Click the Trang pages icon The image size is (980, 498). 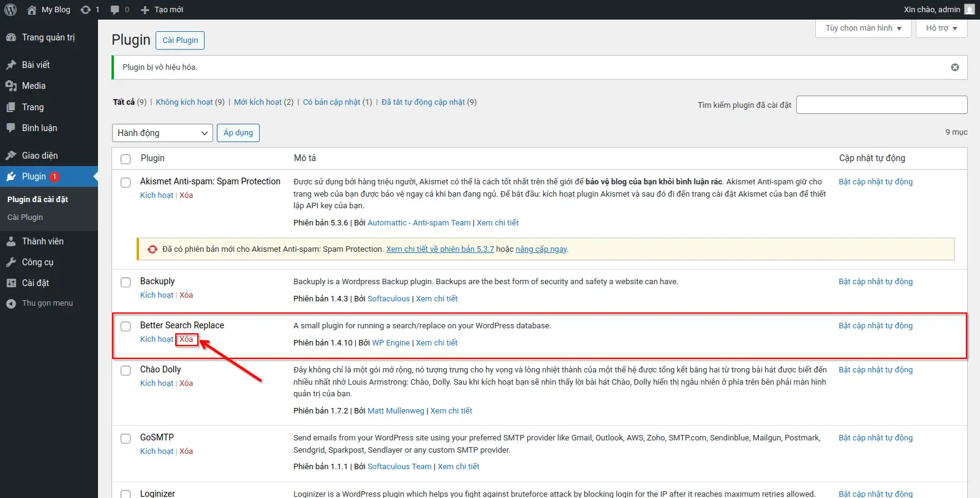(11, 107)
